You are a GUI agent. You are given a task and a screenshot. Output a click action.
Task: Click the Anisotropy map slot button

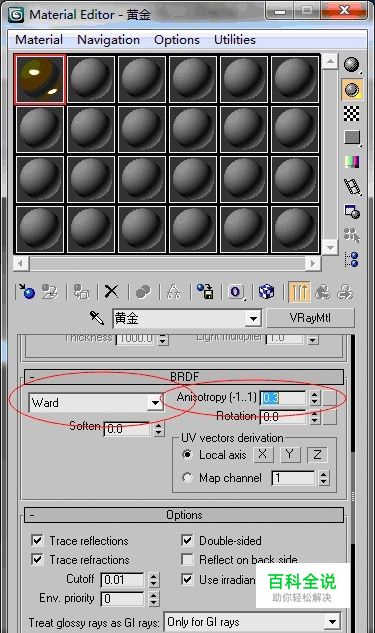(x=330, y=398)
